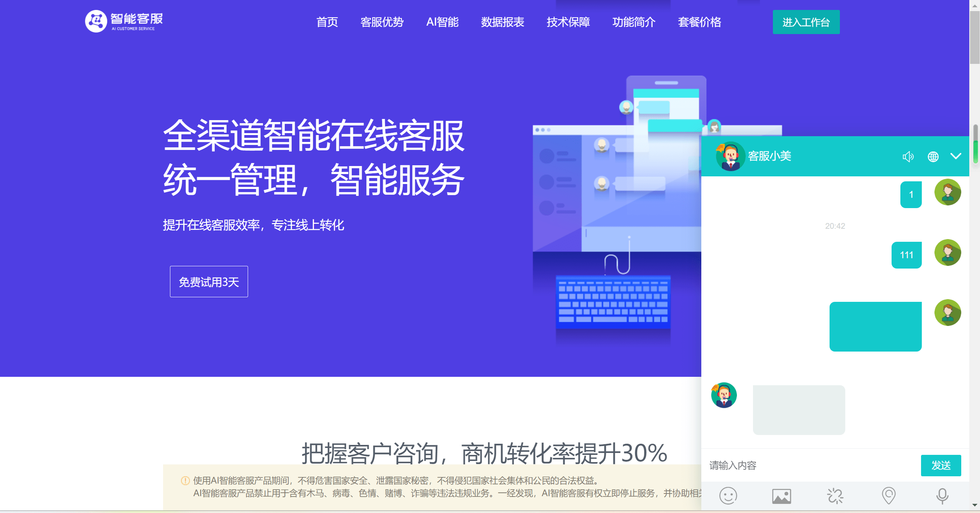Click the 发送 send button in chat
This screenshot has height=513, width=980.
(941, 466)
